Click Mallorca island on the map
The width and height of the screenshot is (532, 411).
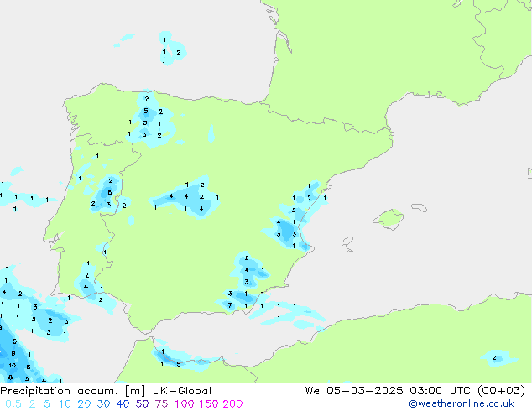[x=389, y=219]
